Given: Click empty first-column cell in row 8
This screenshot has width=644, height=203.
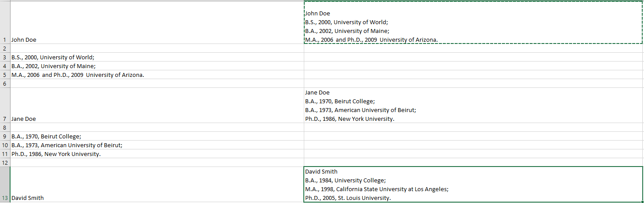Looking at the screenshot, I should [157, 127].
